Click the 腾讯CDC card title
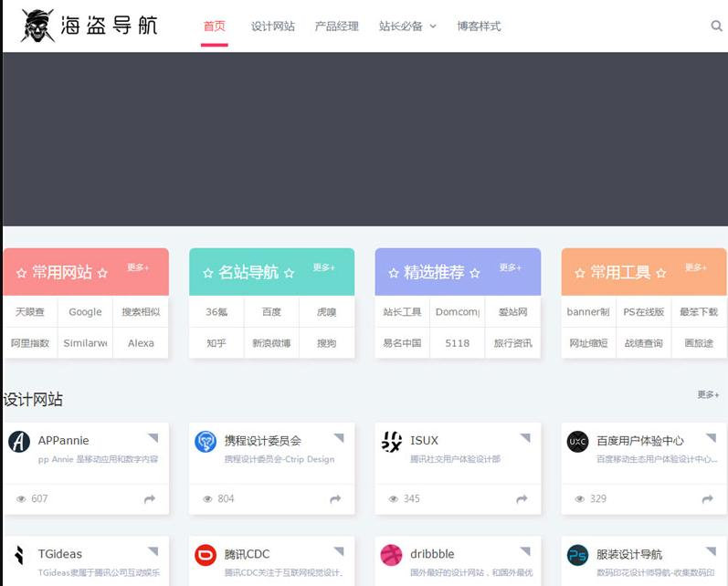Viewport: 728px width, 586px height. coord(247,554)
